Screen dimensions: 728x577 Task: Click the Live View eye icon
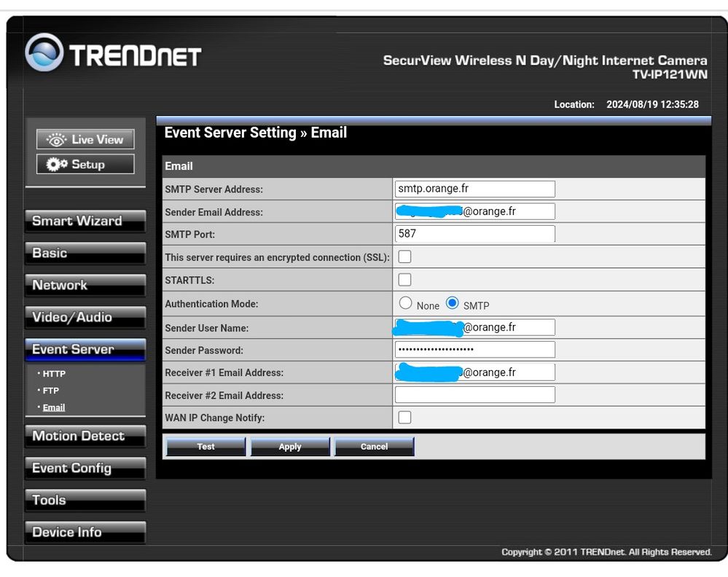pos(56,140)
